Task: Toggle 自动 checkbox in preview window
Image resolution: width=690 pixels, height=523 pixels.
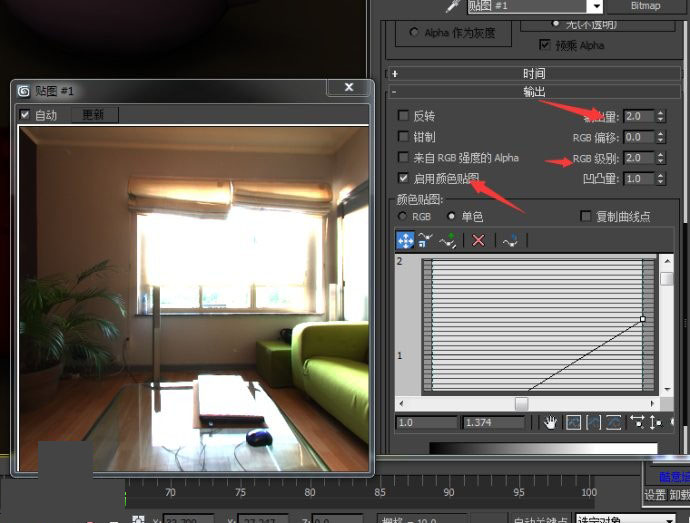Action: (x=25, y=115)
